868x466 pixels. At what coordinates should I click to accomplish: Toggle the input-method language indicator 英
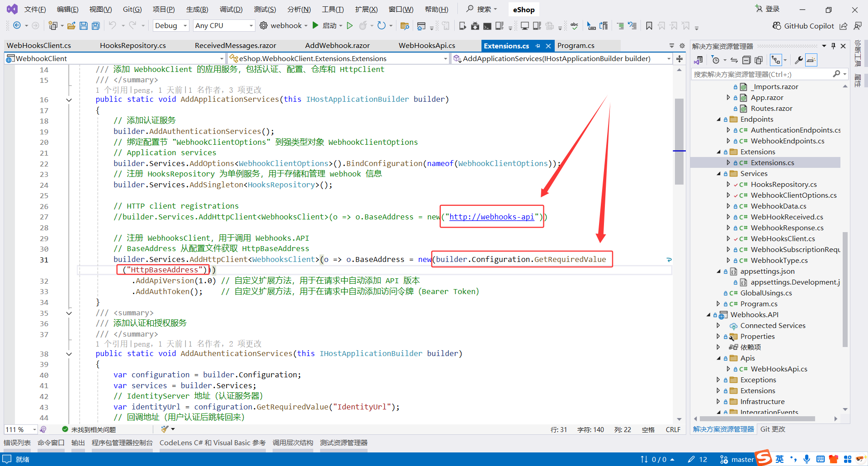[780, 459]
